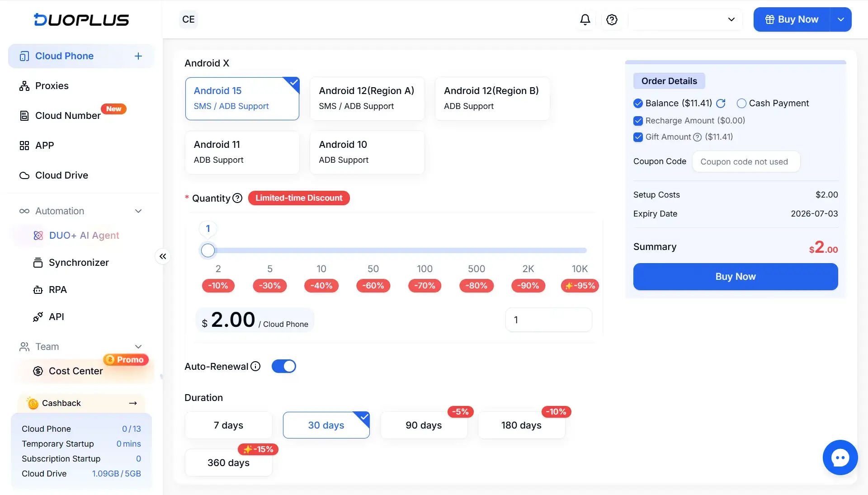Go to APP in the sidebar
Viewport: 868px width, 495px height.
pos(81,146)
